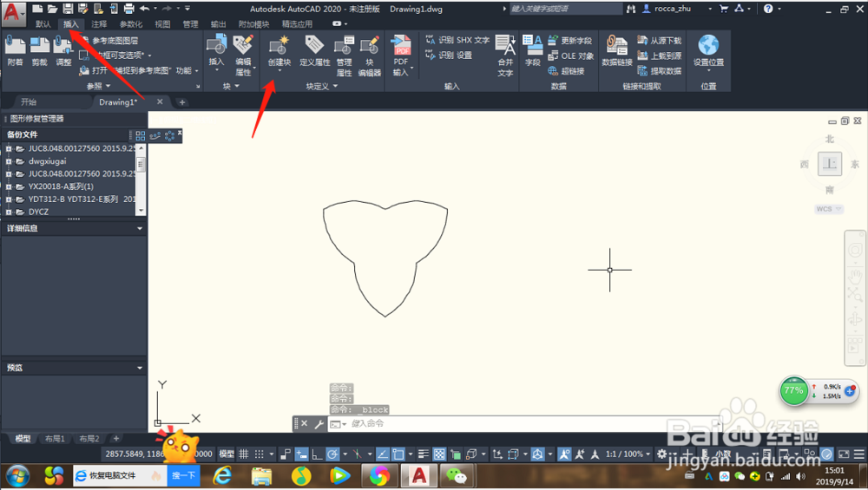Click OLE 对象 button
This screenshot has width=868, height=490.
click(x=571, y=56)
